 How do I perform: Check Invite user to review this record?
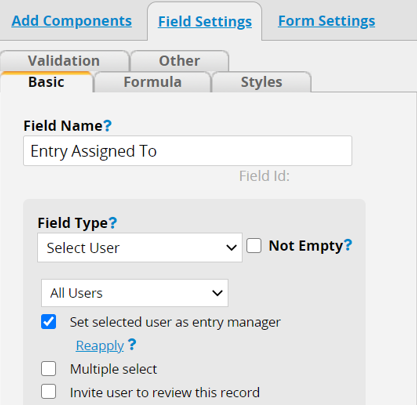49,392
